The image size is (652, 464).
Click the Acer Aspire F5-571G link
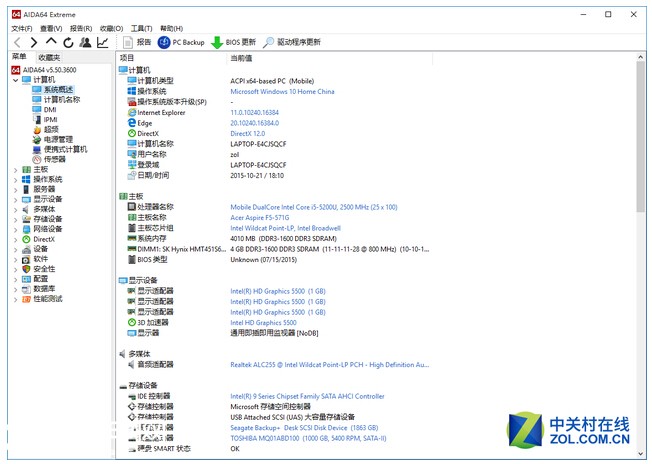pos(259,217)
